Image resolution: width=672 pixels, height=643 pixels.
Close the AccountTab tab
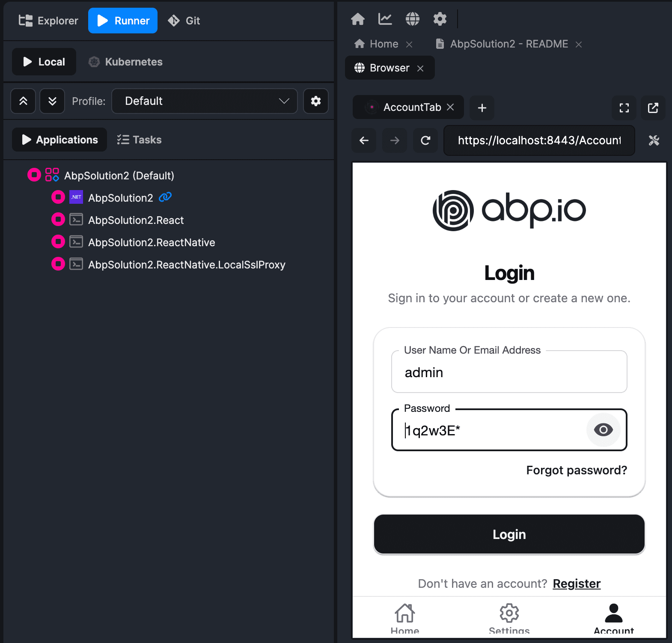point(450,107)
